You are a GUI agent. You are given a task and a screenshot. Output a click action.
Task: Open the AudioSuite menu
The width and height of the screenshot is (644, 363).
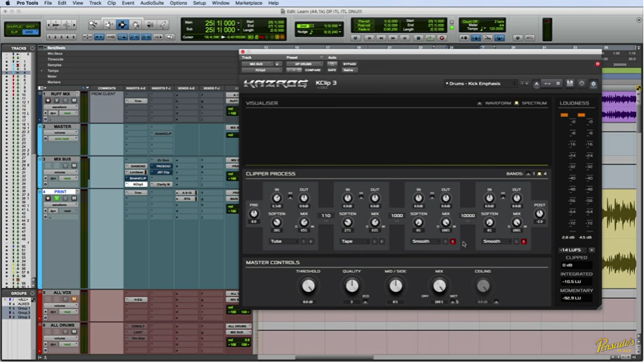[151, 3]
